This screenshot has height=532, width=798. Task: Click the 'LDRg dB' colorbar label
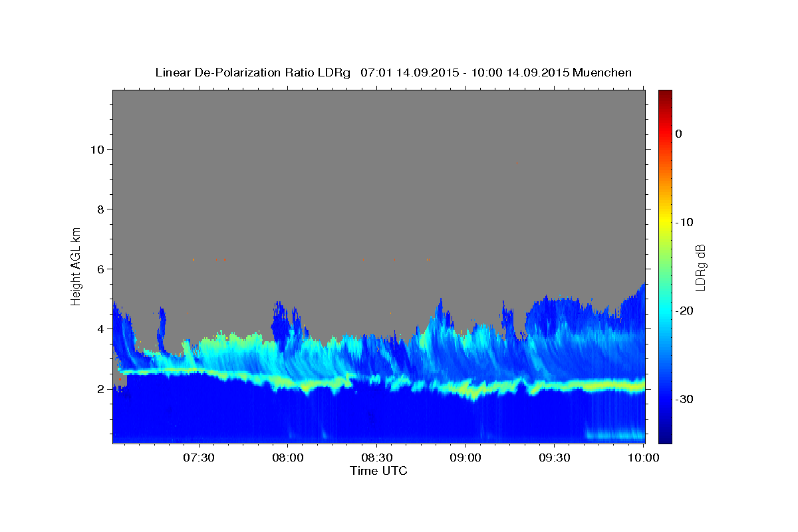tap(700, 267)
